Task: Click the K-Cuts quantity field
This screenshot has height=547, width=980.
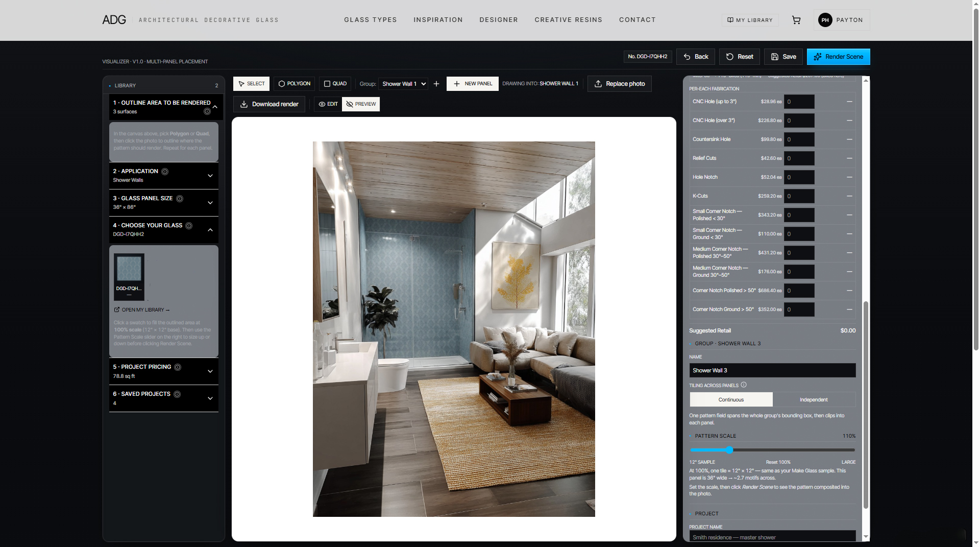Action: pos(799,196)
